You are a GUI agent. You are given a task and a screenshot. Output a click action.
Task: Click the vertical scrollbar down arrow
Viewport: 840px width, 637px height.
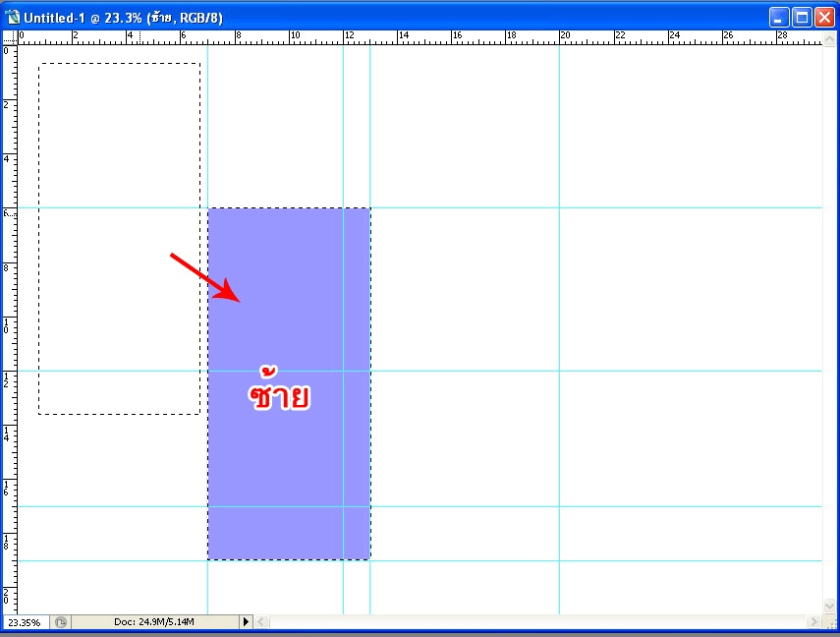tap(829, 607)
